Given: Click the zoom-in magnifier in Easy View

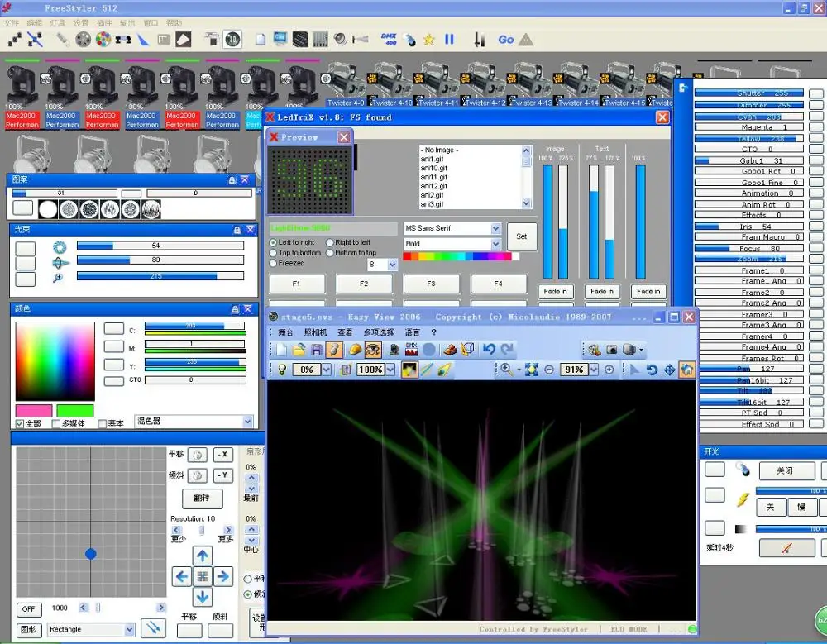Looking at the screenshot, I should (506, 370).
